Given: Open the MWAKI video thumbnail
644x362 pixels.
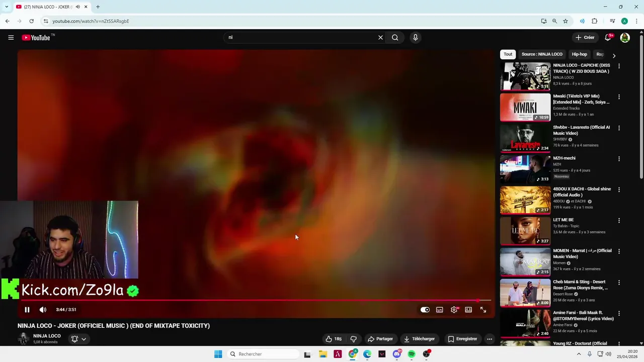Looking at the screenshot, I should [525, 107].
